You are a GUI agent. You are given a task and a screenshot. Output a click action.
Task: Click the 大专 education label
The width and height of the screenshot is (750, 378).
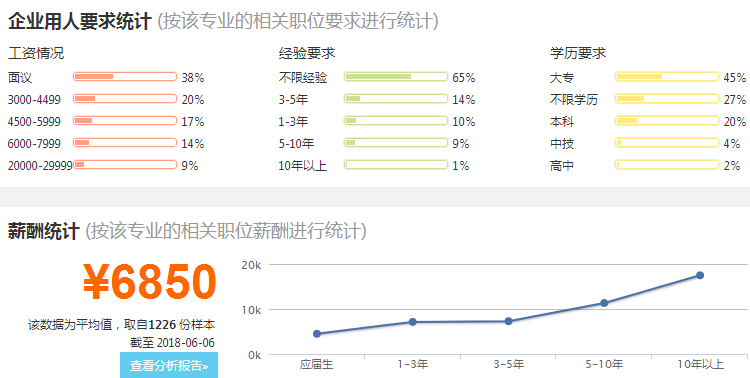[562, 78]
